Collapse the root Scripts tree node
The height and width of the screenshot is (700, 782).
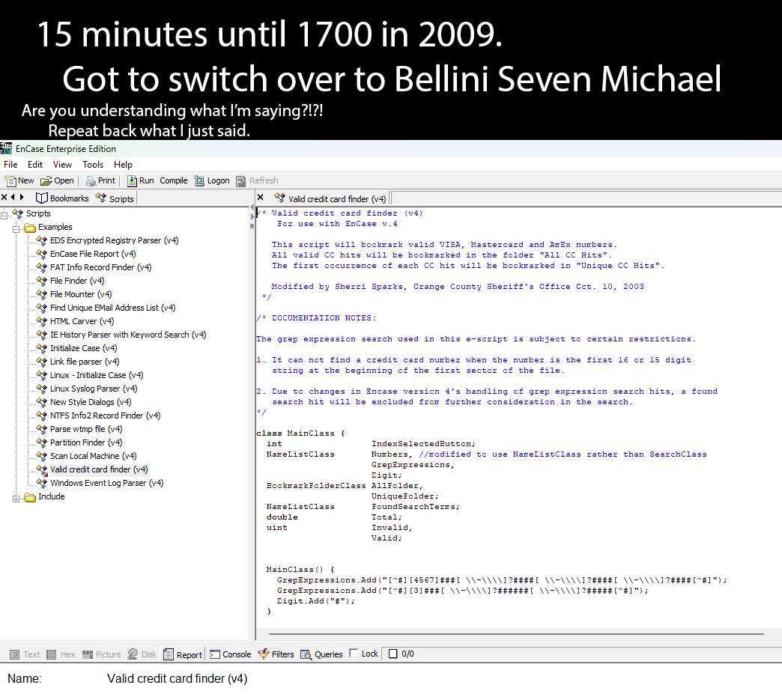click(4, 214)
